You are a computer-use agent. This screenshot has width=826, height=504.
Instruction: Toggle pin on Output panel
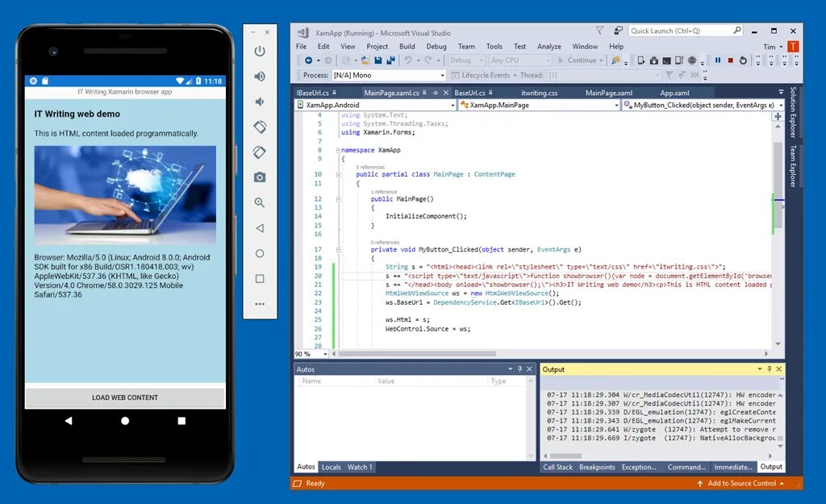pyautogui.click(x=769, y=369)
